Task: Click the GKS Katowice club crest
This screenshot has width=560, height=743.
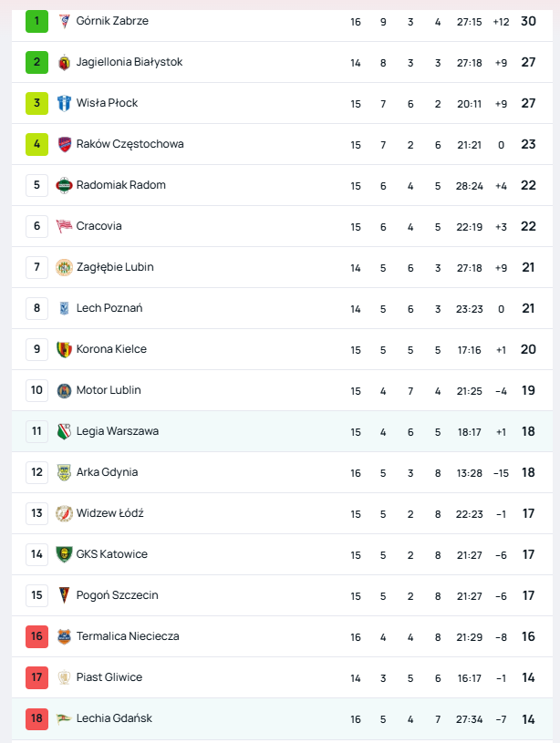Action: pyautogui.click(x=64, y=554)
